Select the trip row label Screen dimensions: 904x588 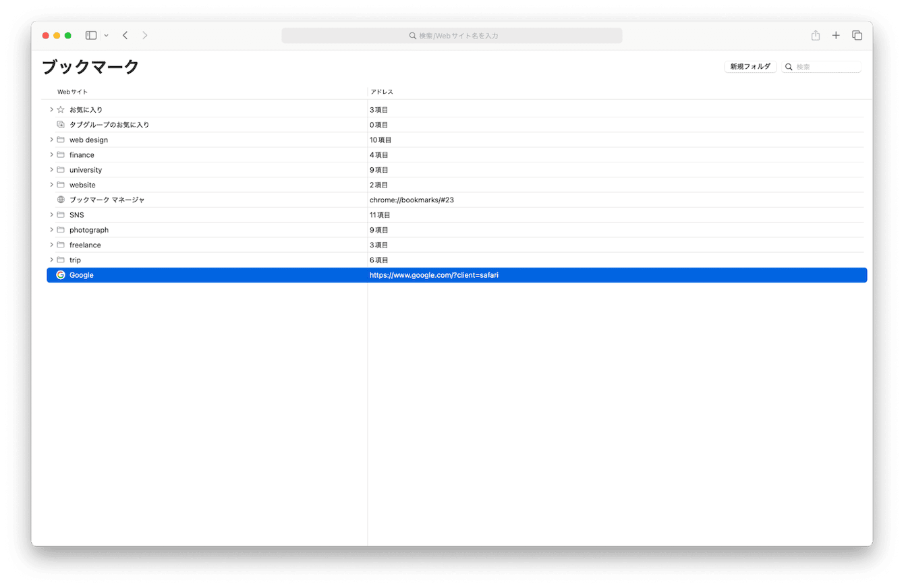click(75, 260)
